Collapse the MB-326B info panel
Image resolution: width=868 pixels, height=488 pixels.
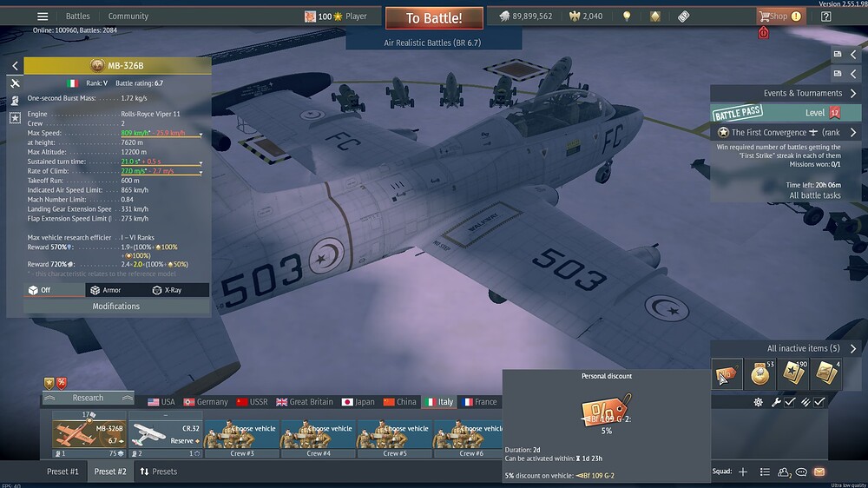[x=15, y=65]
